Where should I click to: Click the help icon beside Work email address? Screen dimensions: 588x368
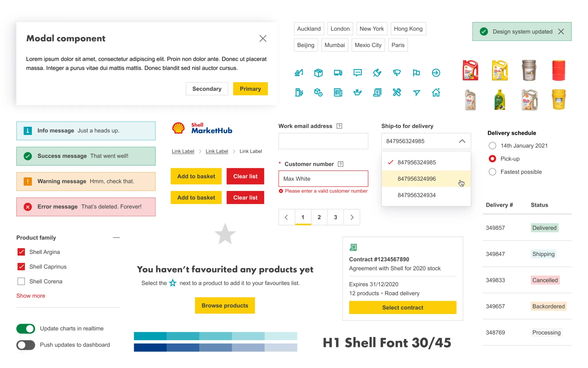pyautogui.click(x=339, y=126)
